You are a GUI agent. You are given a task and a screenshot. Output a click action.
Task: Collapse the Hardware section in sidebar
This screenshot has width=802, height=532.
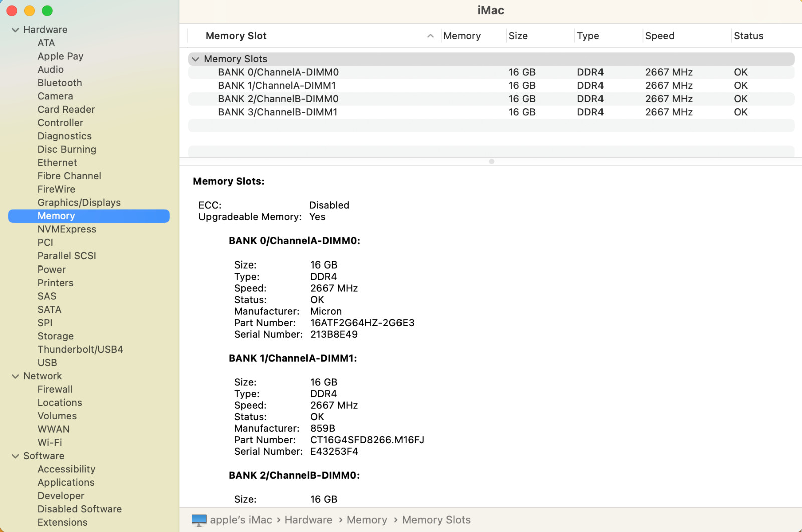15,30
